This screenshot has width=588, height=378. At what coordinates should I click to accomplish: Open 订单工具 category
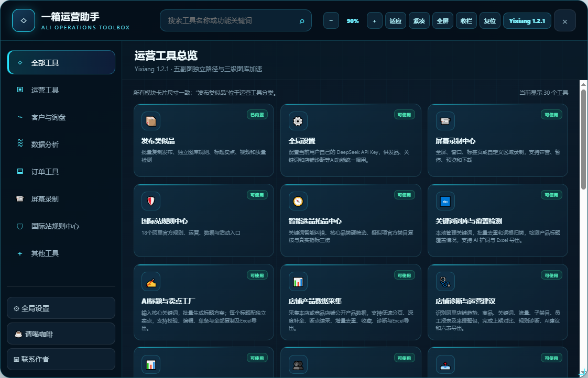(x=61, y=172)
